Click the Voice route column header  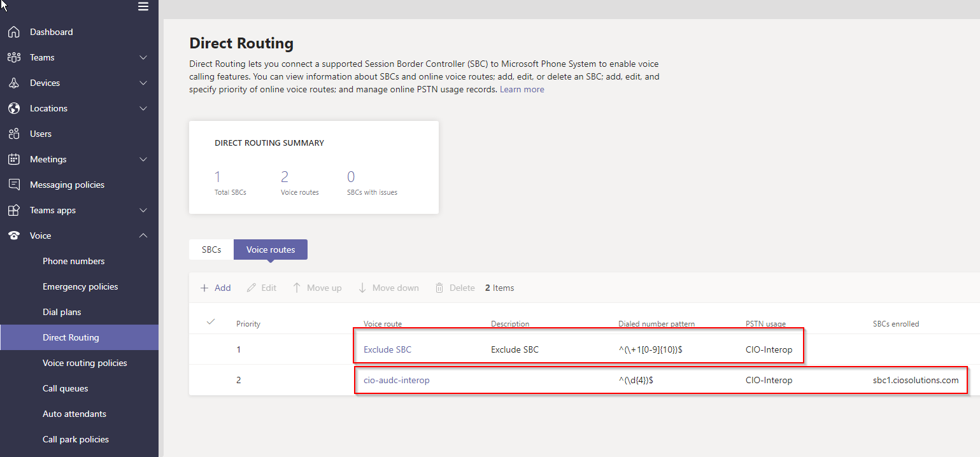pyautogui.click(x=383, y=324)
